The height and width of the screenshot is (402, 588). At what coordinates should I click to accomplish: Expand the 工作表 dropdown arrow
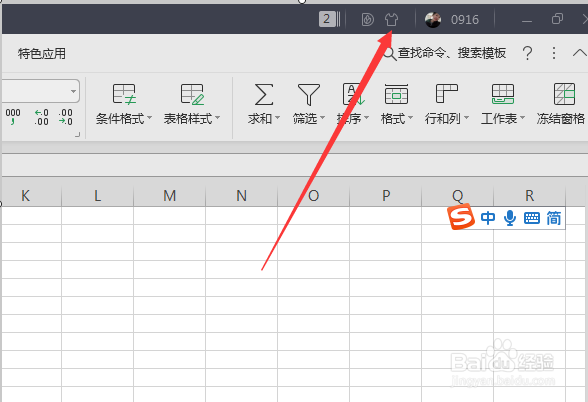point(522,118)
